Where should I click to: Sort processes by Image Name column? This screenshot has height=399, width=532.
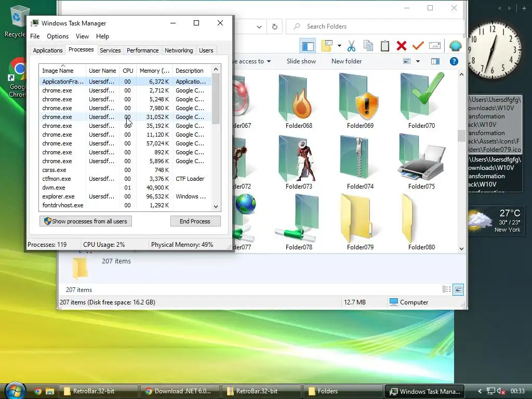62,70
